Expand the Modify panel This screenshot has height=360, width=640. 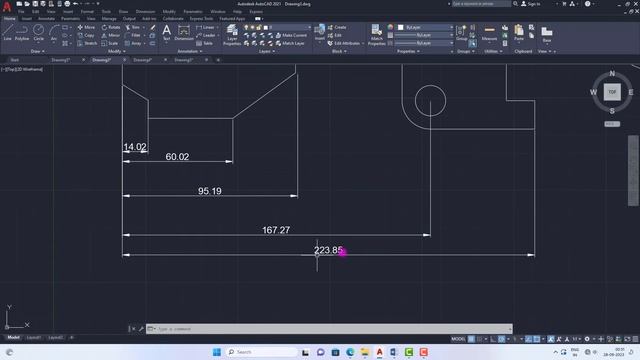tap(117, 51)
